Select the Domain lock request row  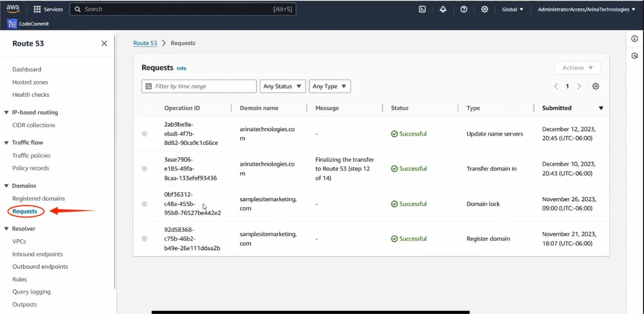pyautogui.click(x=144, y=204)
